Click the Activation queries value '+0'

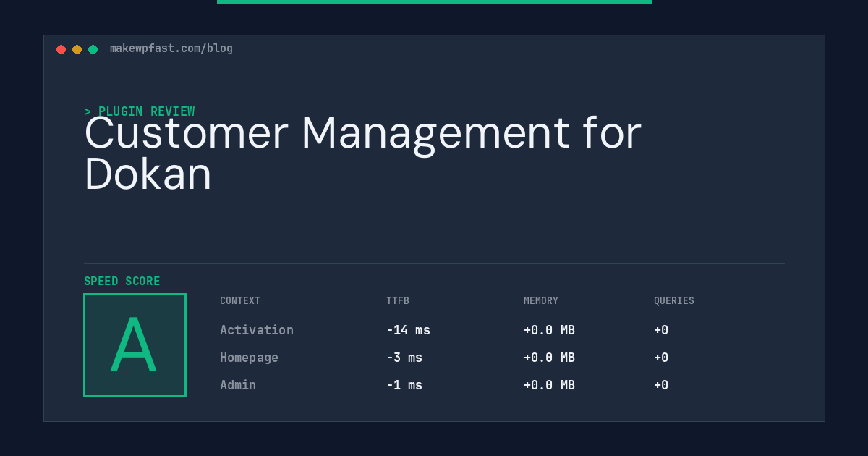coord(661,330)
